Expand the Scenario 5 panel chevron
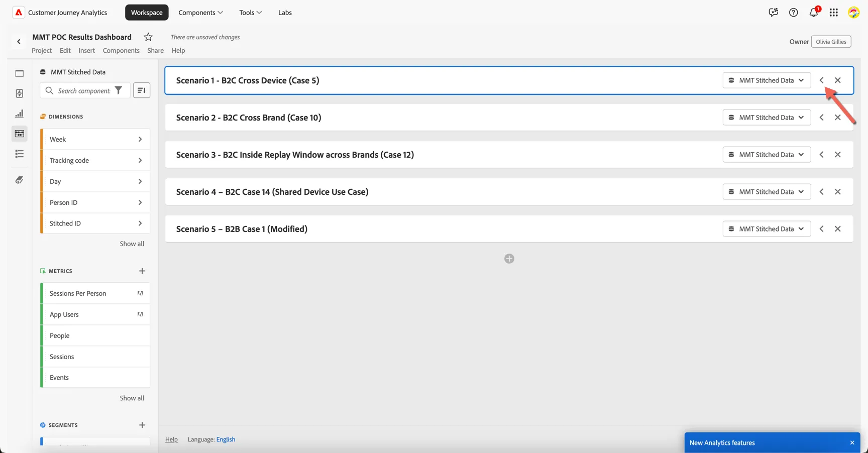 [822, 229]
